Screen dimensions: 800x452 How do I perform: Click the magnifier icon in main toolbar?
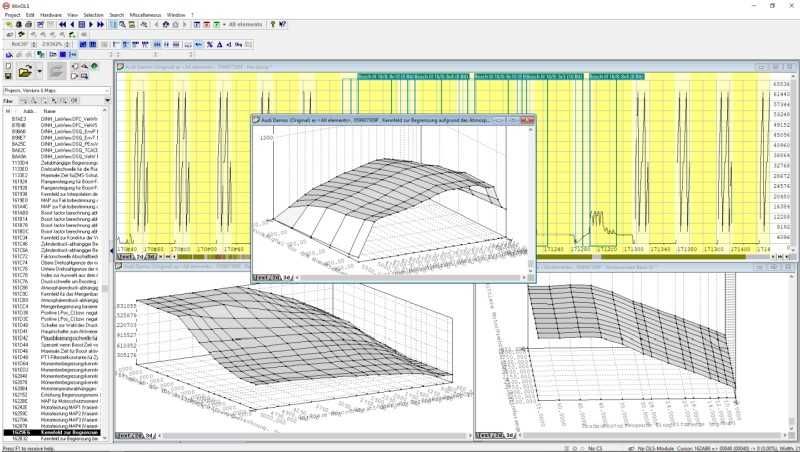[122, 24]
